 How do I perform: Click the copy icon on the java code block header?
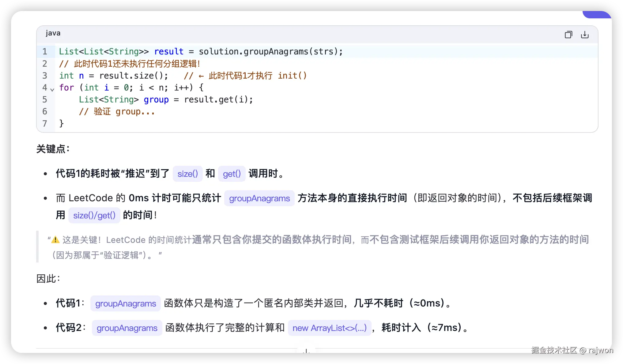(568, 34)
